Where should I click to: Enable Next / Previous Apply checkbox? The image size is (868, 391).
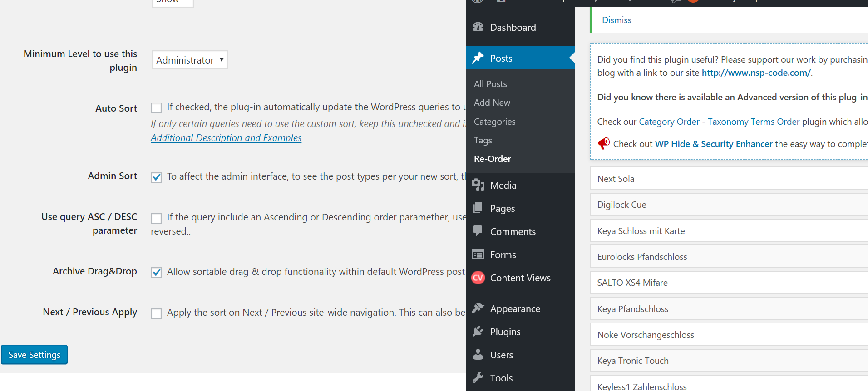156,313
